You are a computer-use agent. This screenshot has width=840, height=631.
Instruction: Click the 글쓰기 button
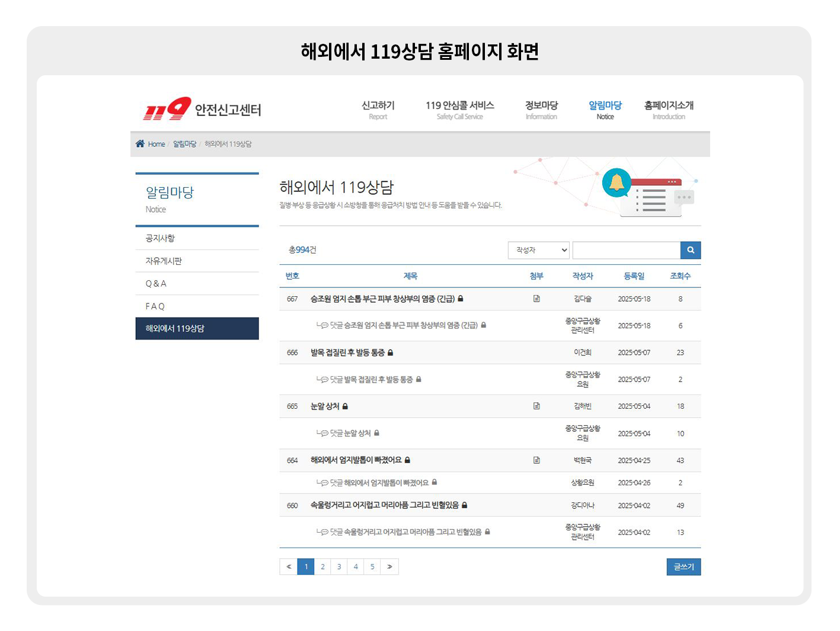(x=684, y=567)
